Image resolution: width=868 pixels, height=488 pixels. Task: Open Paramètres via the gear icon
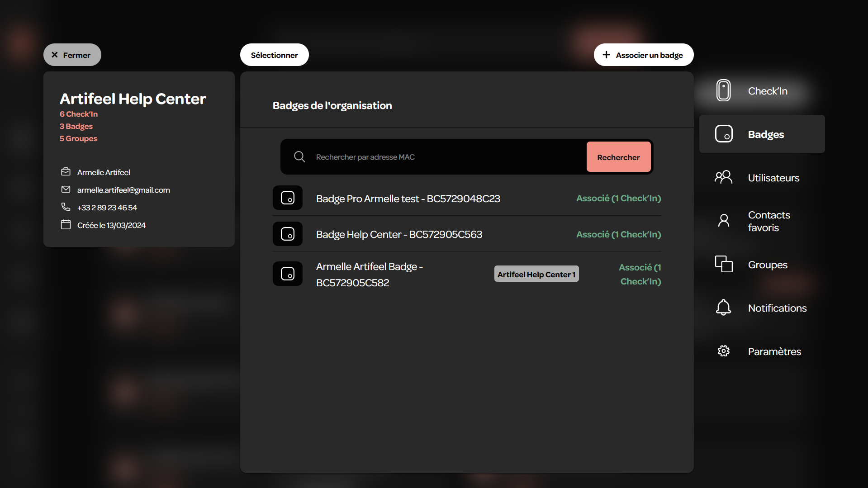(724, 351)
